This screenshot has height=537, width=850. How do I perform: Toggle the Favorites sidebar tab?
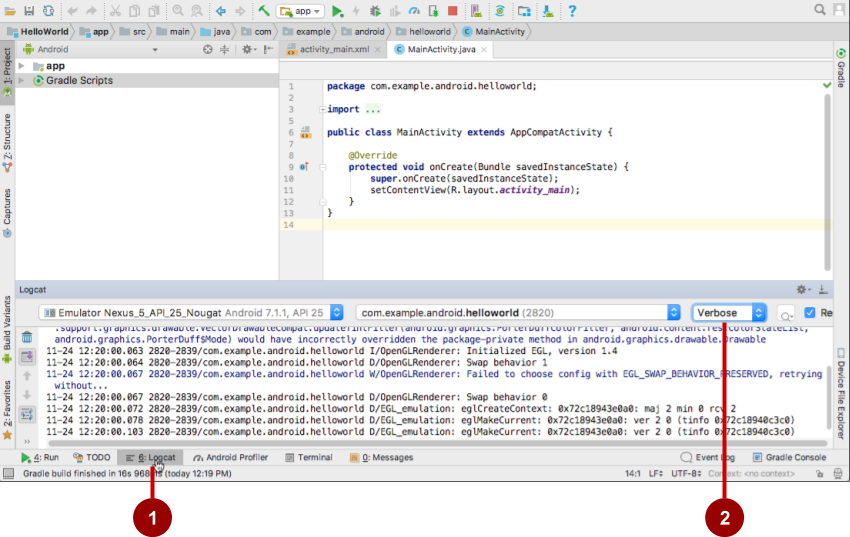(x=7, y=410)
